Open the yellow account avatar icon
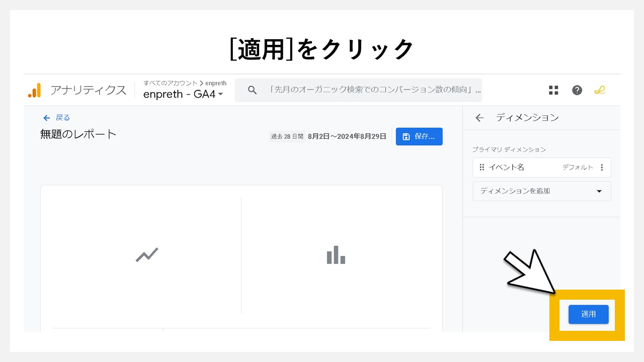Viewport: 644px width, 362px height. (600, 90)
